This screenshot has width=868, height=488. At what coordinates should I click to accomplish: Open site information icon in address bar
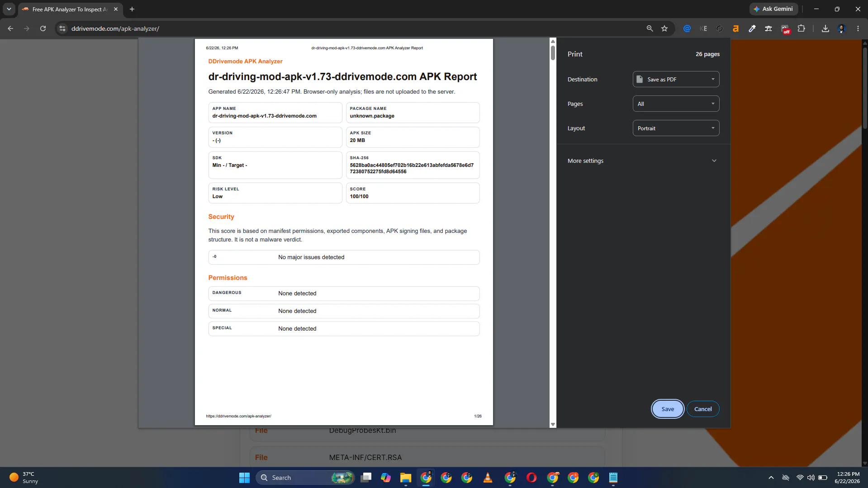62,28
